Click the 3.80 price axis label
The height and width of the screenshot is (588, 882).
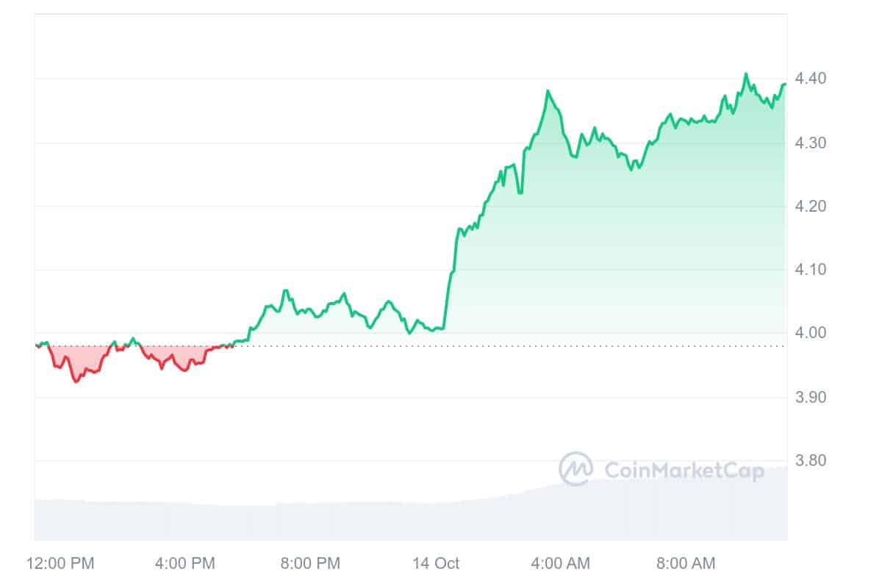812,461
